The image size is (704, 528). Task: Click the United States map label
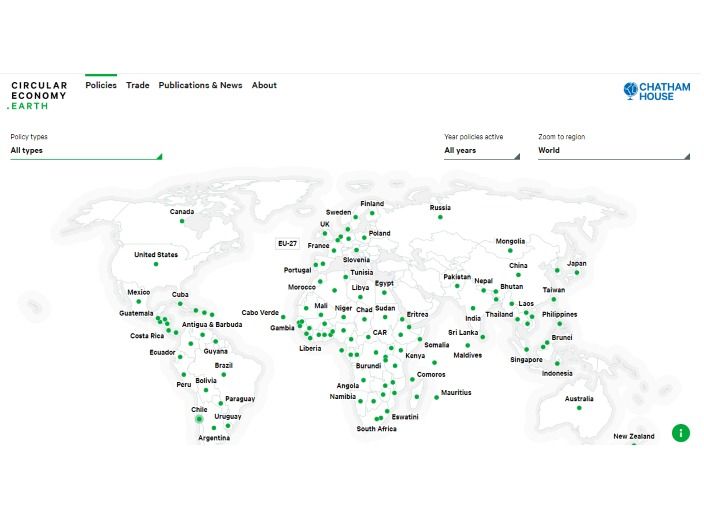tap(156, 255)
